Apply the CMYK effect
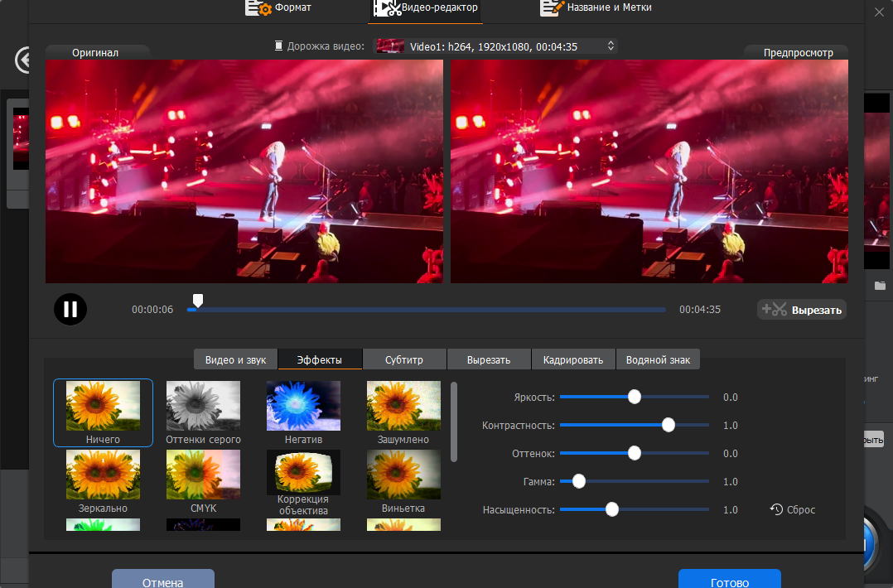Viewport: 893px width, 588px height. coord(203,481)
